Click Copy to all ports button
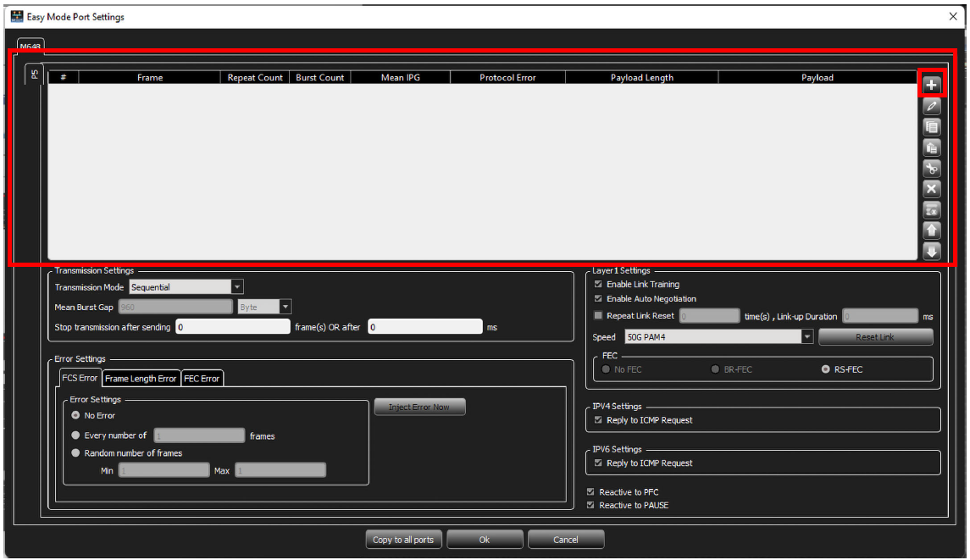This screenshot has width=970, height=560. (403, 540)
